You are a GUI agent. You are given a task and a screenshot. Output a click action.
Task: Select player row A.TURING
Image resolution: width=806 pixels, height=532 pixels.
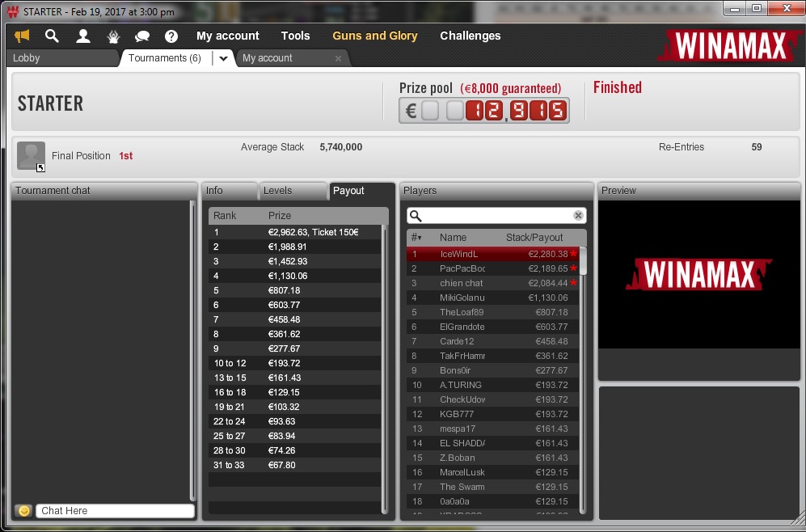[493, 385]
